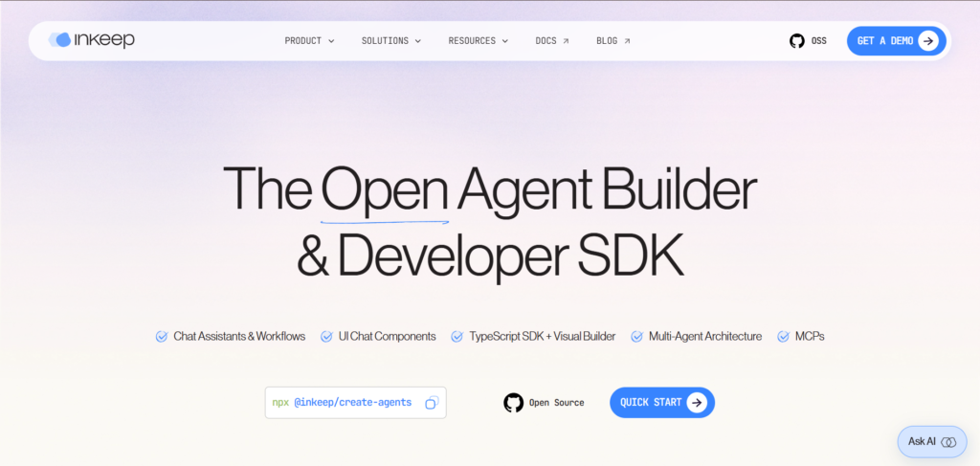
Task: Expand the Resources chevron arrow
Action: click(x=505, y=41)
